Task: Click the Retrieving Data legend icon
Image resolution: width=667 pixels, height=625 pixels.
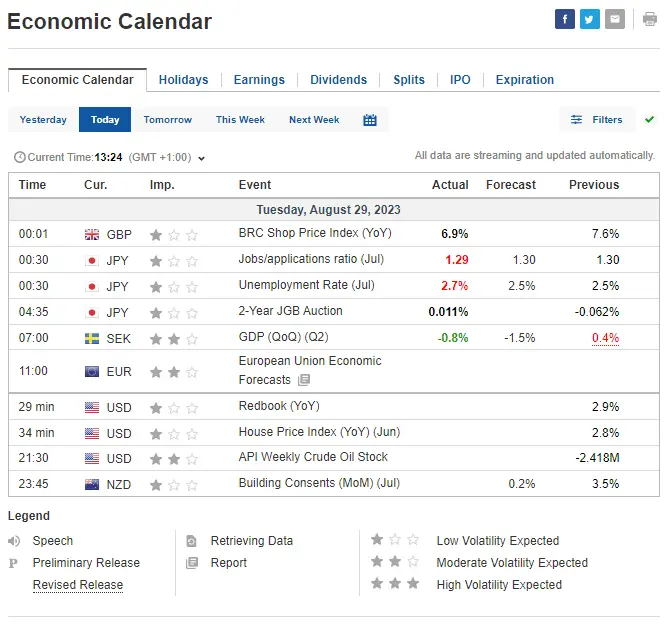Action: pyautogui.click(x=191, y=541)
